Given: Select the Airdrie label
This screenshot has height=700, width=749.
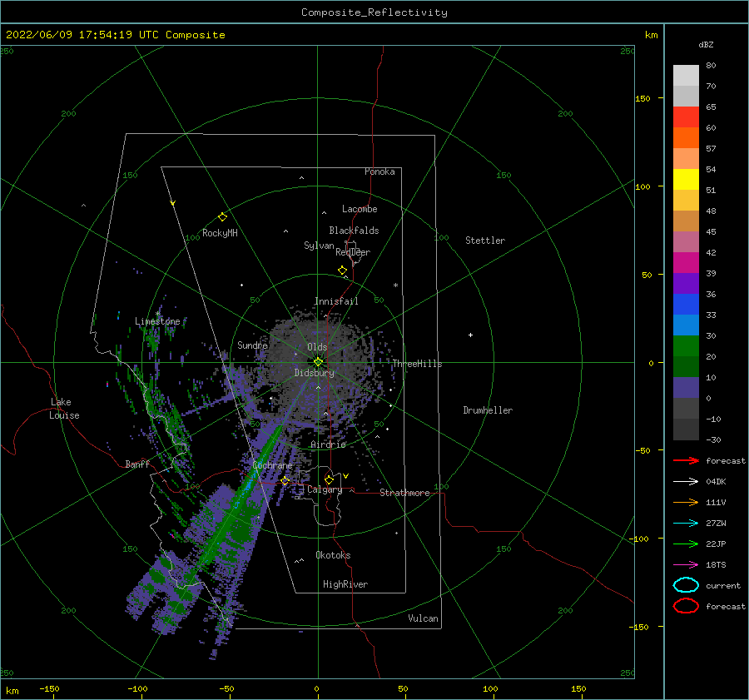Looking at the screenshot, I should tap(328, 444).
